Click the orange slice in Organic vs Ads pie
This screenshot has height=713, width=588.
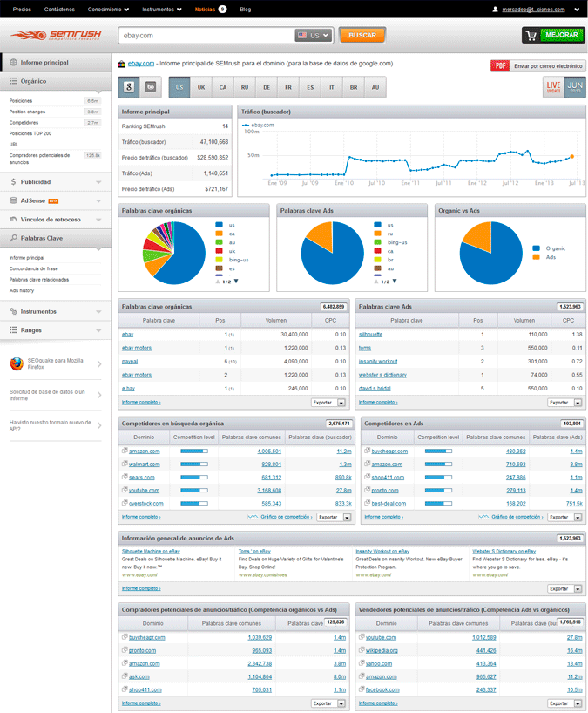479,235
